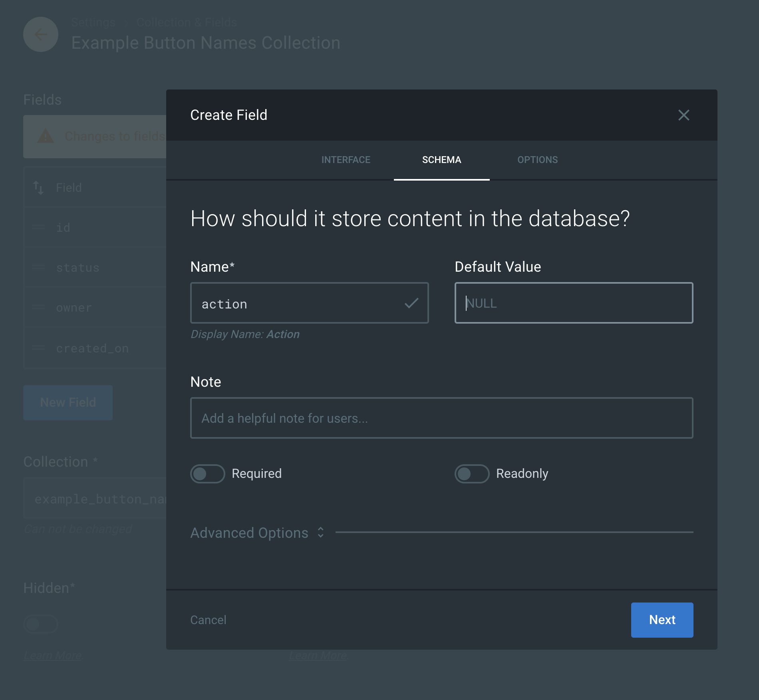This screenshot has height=700, width=759.
Task: Click the New Field button
Action: point(68,402)
